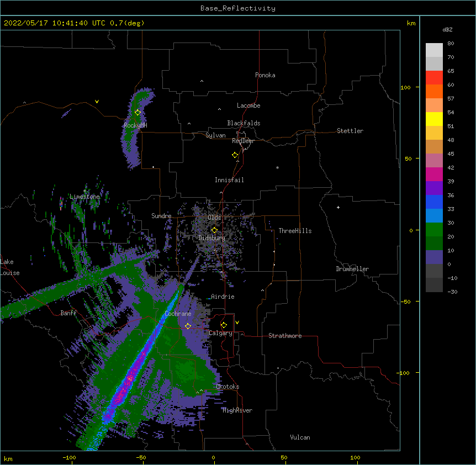Click the Strathmore city label
Image resolution: width=476 pixels, height=465 pixels.
click(x=285, y=336)
